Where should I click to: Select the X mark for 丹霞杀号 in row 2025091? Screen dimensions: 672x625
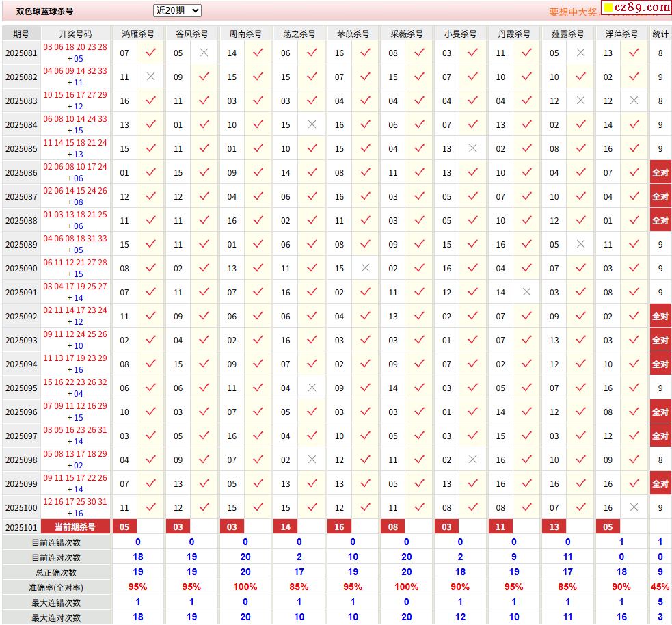(526, 293)
